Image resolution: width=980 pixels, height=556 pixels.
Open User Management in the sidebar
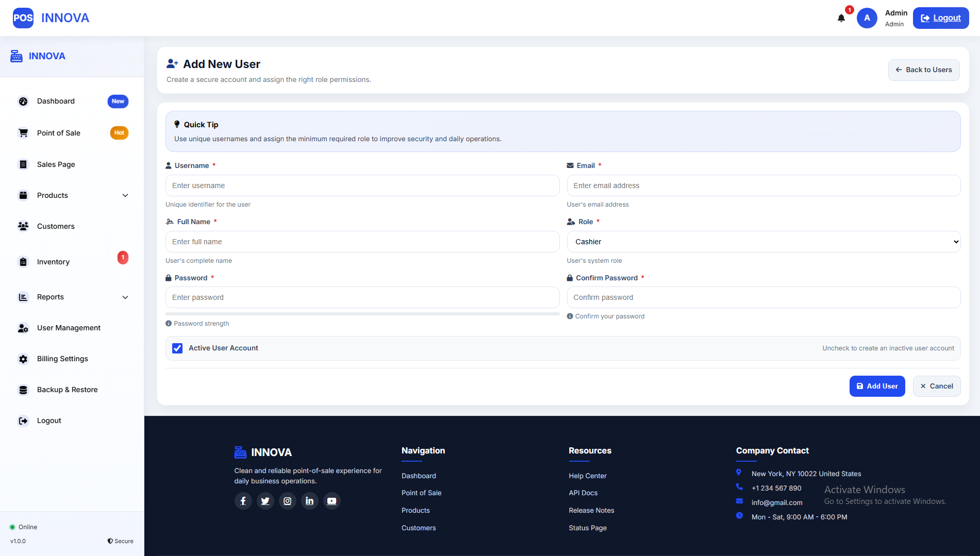tap(69, 328)
